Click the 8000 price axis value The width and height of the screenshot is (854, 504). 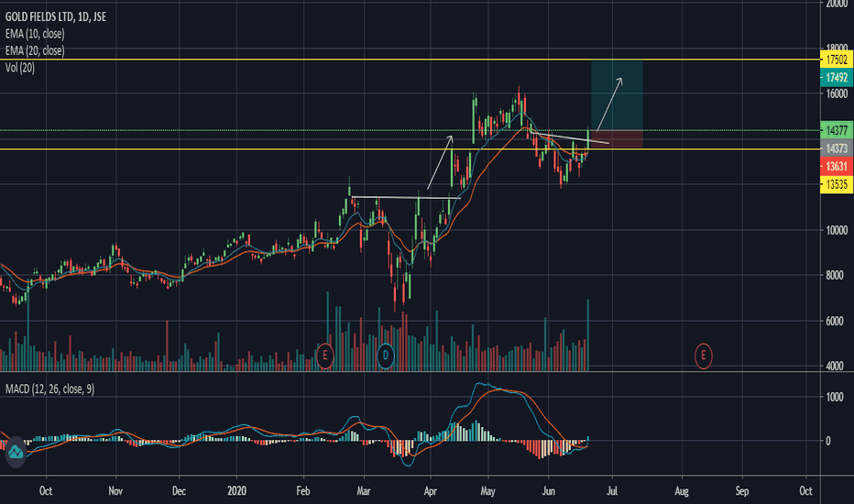835,276
